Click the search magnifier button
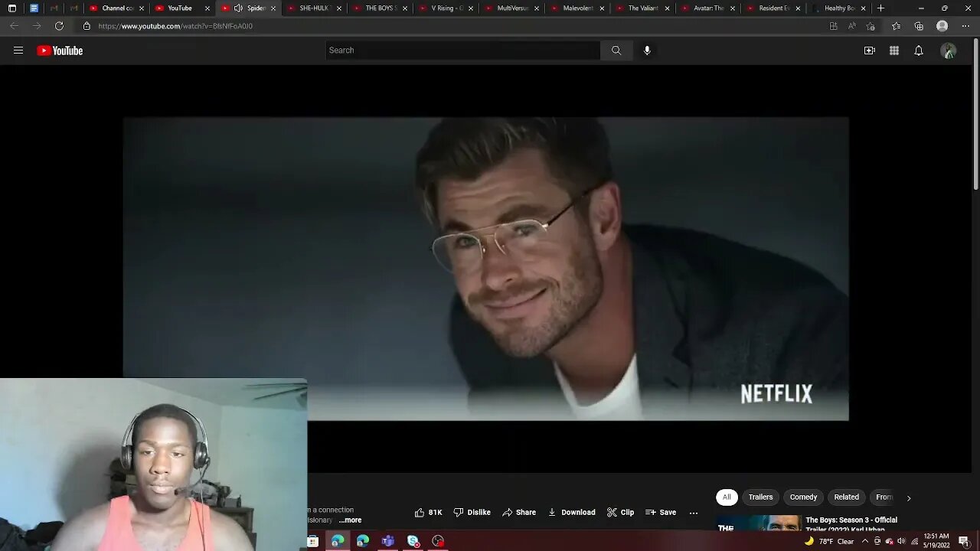 click(x=616, y=51)
